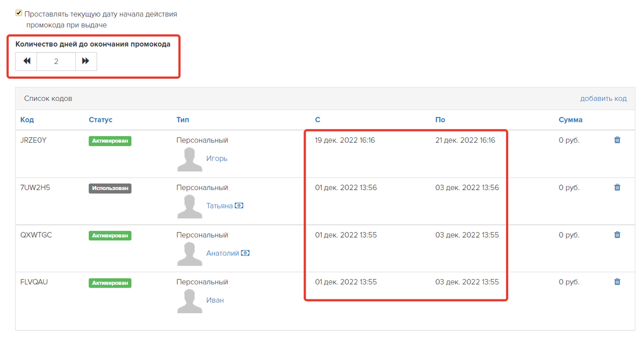Click Иван's avatar picture

pyautogui.click(x=190, y=301)
